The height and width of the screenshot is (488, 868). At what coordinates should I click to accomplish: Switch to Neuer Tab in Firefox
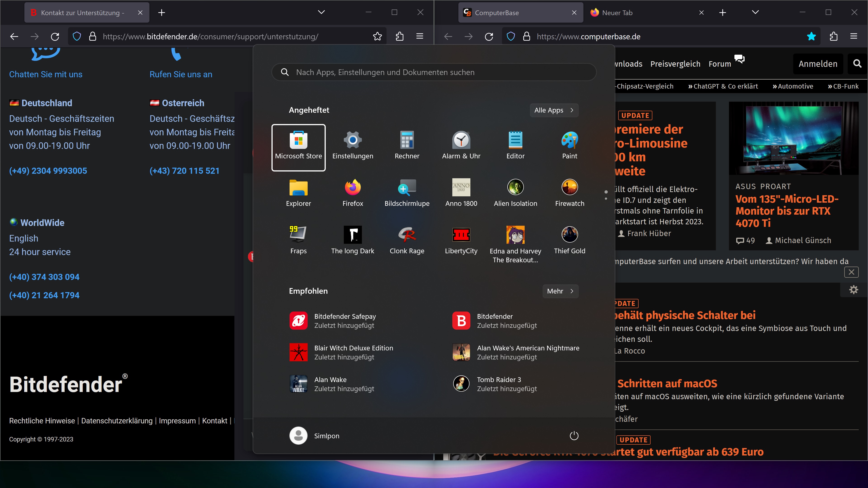[617, 13]
